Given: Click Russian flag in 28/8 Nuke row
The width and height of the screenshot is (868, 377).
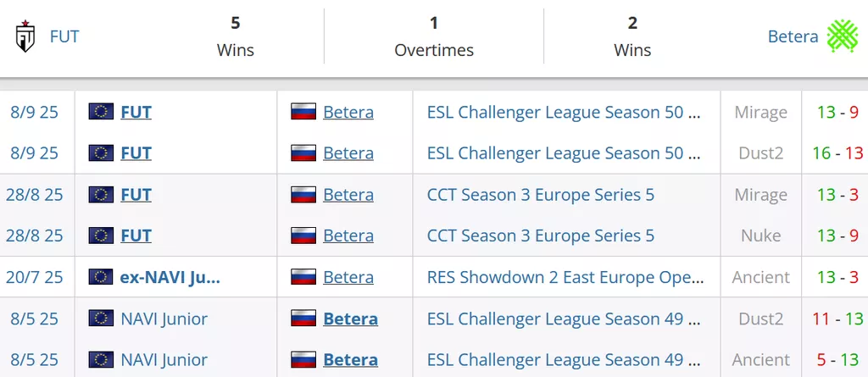Looking at the screenshot, I should (x=303, y=236).
